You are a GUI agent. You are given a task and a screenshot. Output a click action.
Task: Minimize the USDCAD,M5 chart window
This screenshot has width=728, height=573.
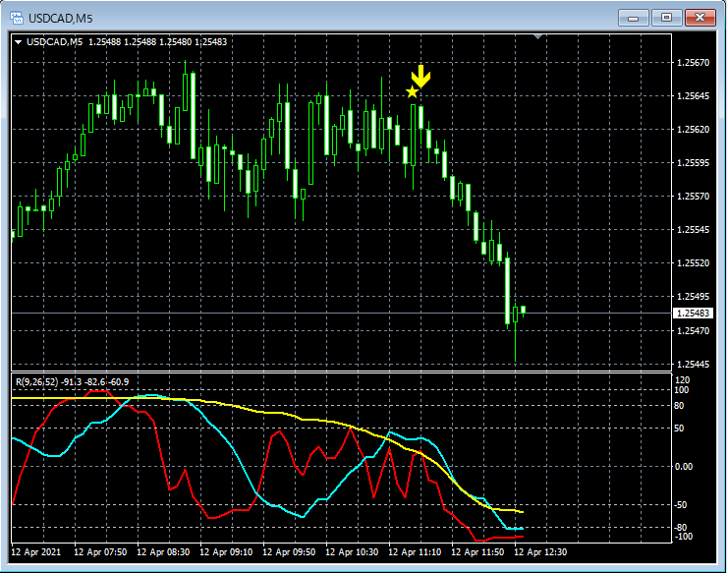pyautogui.click(x=635, y=17)
